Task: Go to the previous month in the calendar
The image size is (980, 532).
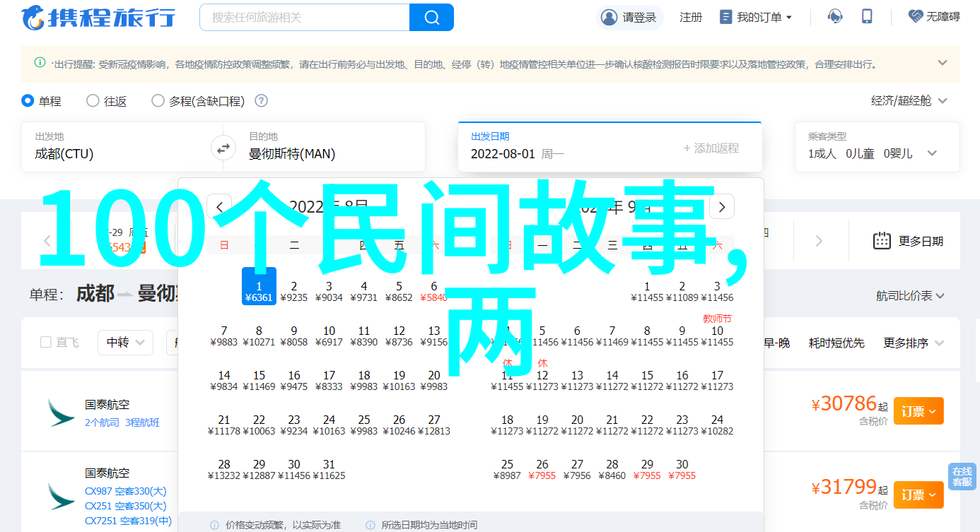Action: [x=219, y=207]
